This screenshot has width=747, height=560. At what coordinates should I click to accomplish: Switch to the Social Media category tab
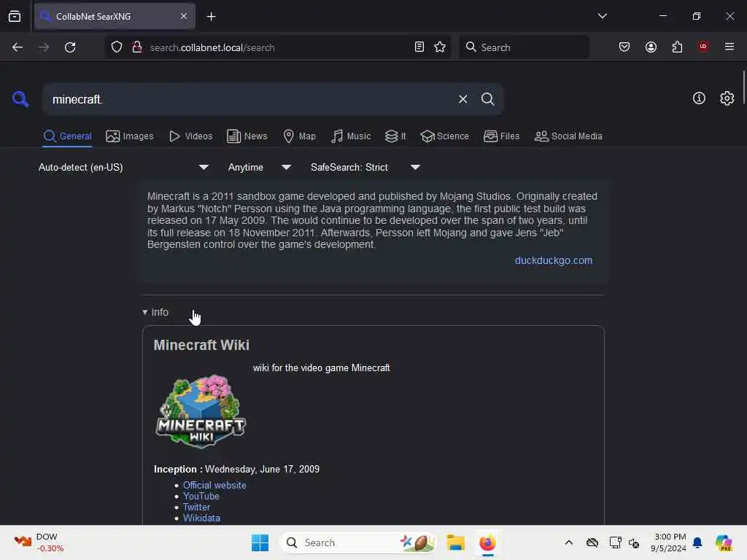[568, 136]
